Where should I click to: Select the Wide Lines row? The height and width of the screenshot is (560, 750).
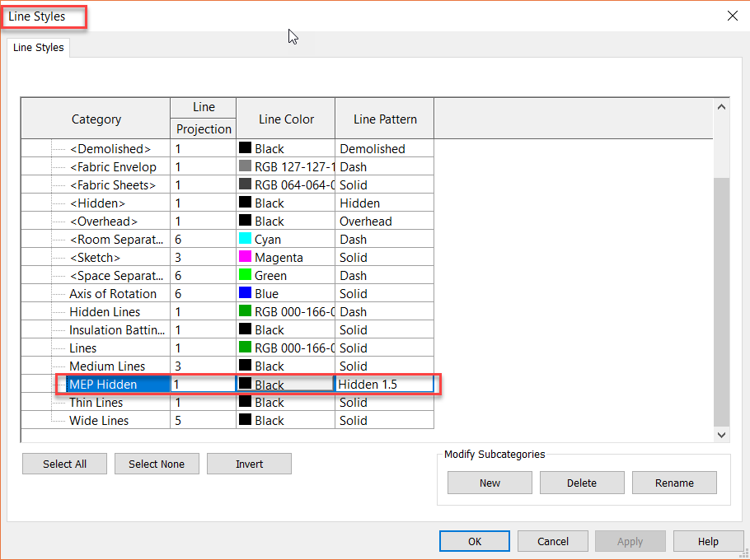click(x=99, y=421)
